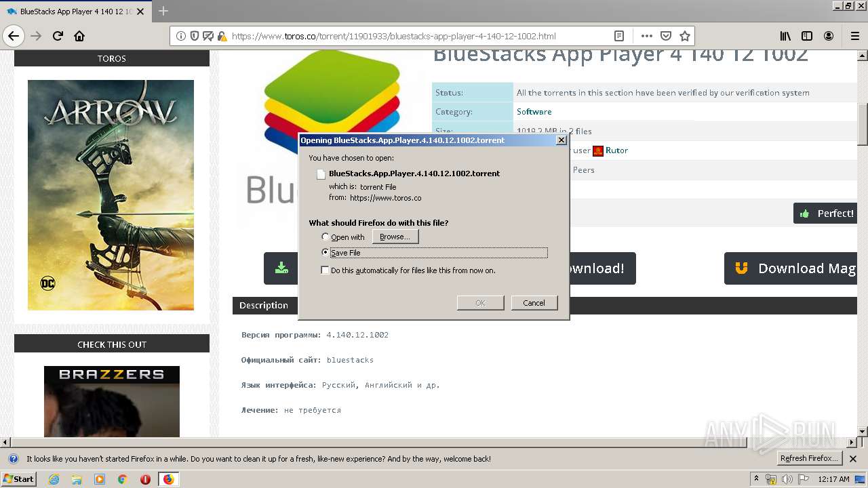Open media player taskbar icon

point(100,479)
